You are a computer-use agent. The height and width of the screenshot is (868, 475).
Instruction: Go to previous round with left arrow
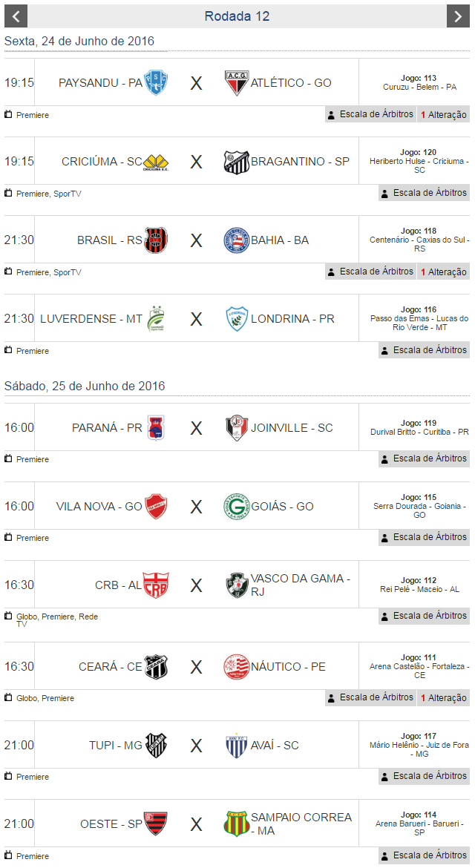pos(16,16)
